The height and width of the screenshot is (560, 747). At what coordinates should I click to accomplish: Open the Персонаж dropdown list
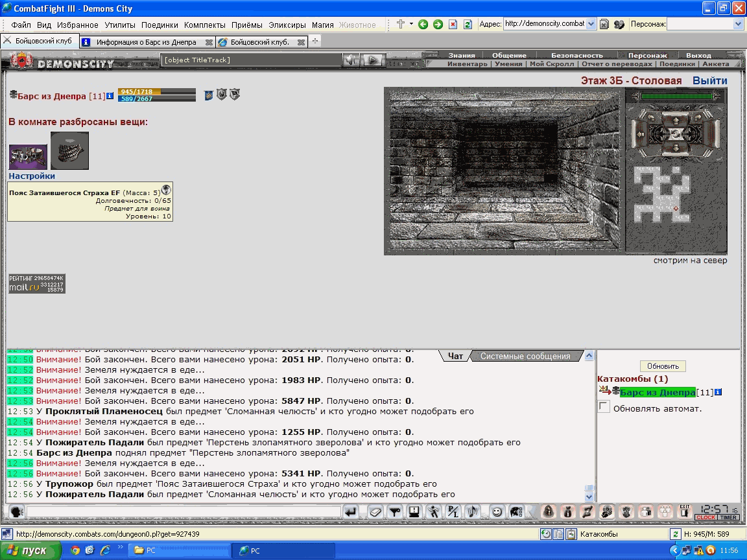pyautogui.click(x=738, y=24)
